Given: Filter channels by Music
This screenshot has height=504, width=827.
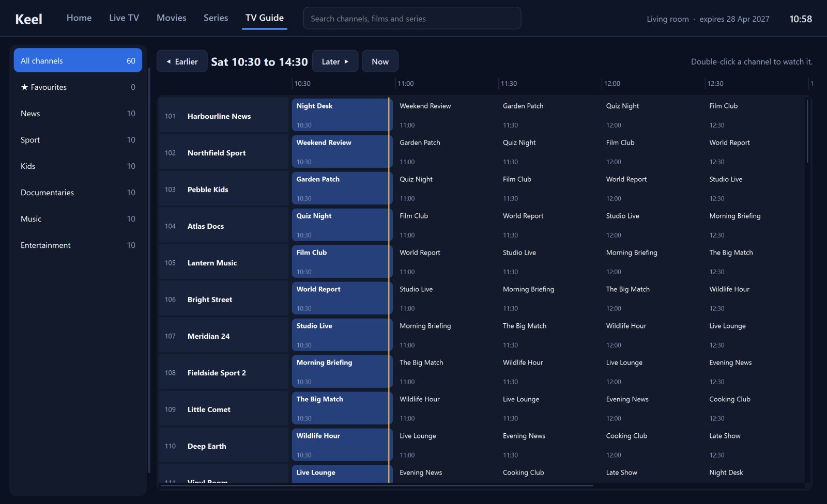Looking at the screenshot, I should click(x=78, y=218).
